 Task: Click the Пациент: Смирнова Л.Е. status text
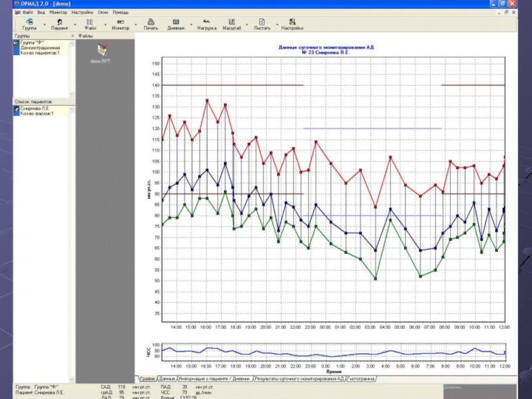(x=39, y=392)
